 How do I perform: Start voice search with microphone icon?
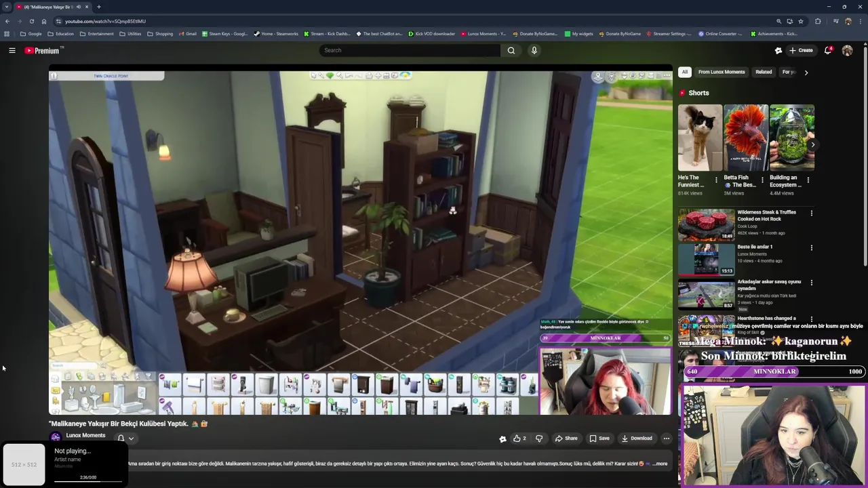(534, 50)
